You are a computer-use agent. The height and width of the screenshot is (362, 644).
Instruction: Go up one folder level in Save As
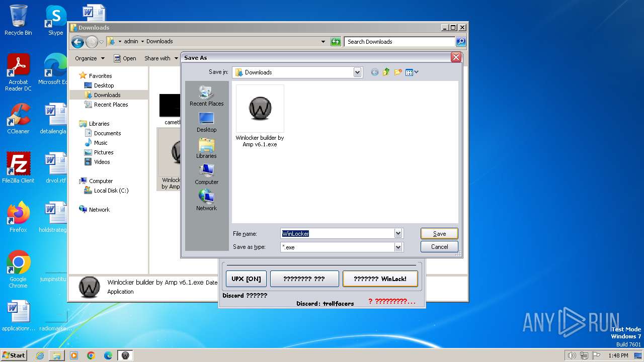[386, 72]
